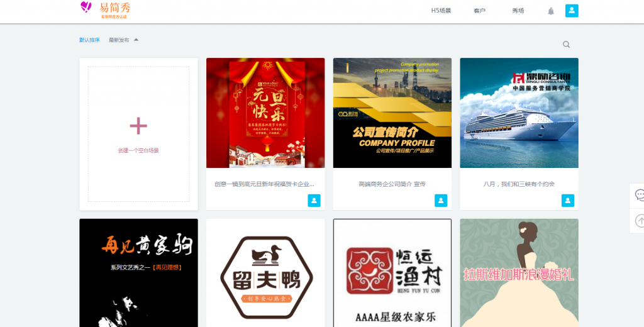Open title 创意一镜到底元旦新年祝福贺卡企业
The height and width of the screenshot is (327, 644).
coord(265,184)
